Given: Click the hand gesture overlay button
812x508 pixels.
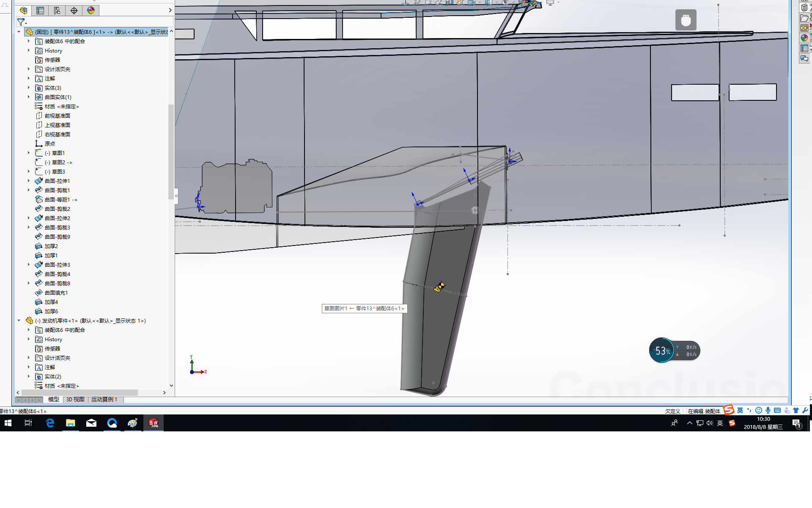Looking at the screenshot, I should coord(686,20).
